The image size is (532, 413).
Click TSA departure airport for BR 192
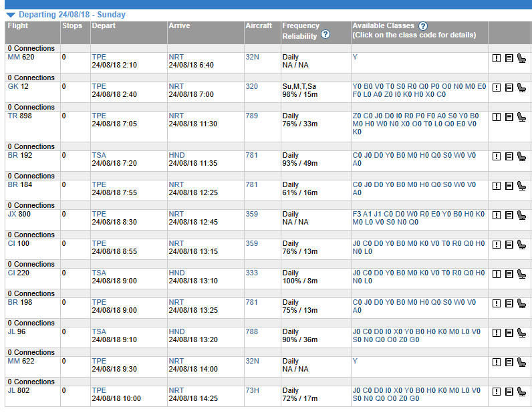click(x=99, y=156)
